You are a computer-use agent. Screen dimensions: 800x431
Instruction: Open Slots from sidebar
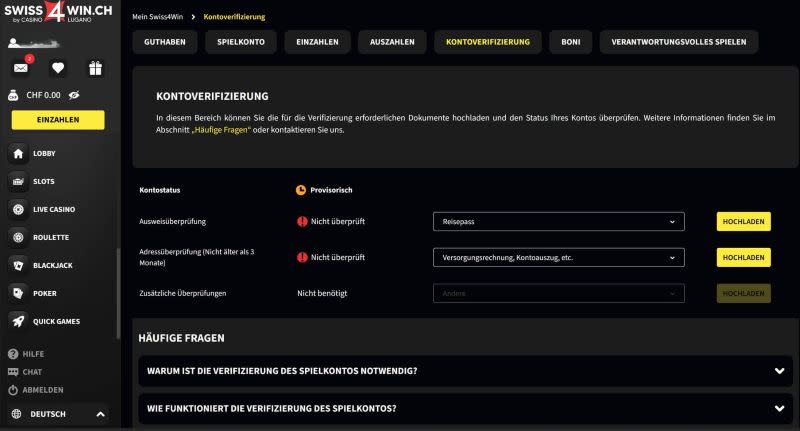44,181
